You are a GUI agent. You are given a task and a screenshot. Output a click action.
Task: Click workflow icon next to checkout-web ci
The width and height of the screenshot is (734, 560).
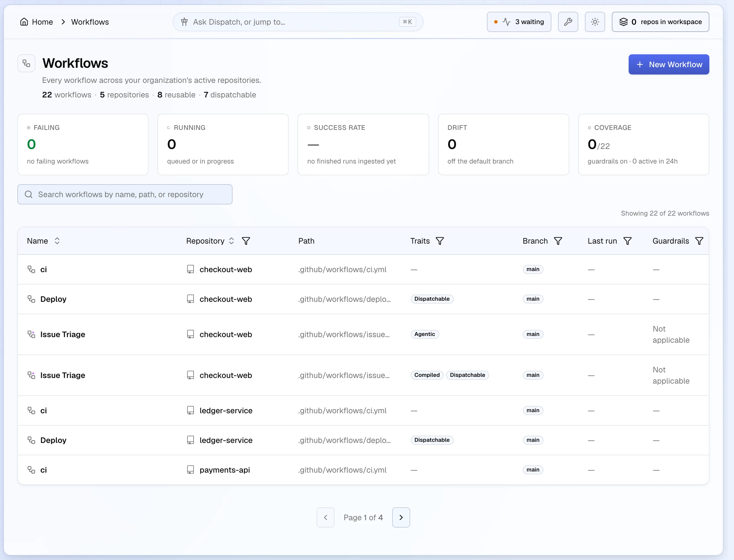tap(31, 269)
